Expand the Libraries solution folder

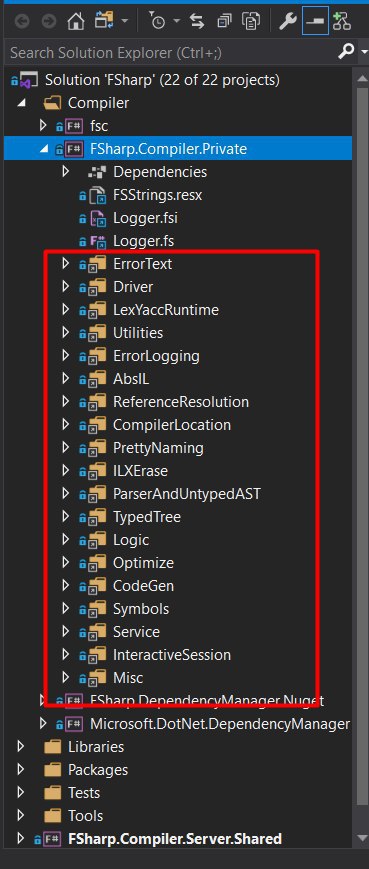click(x=21, y=747)
